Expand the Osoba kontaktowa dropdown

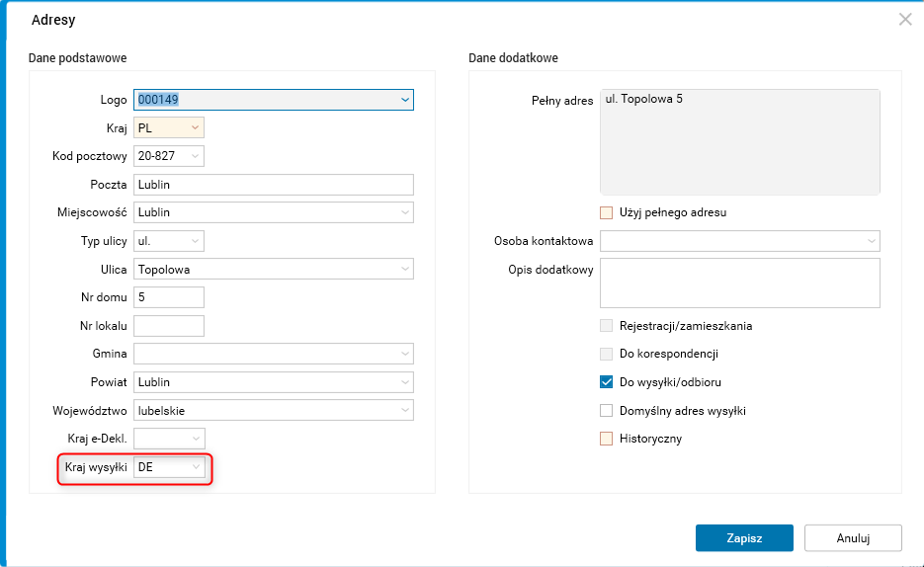point(872,241)
